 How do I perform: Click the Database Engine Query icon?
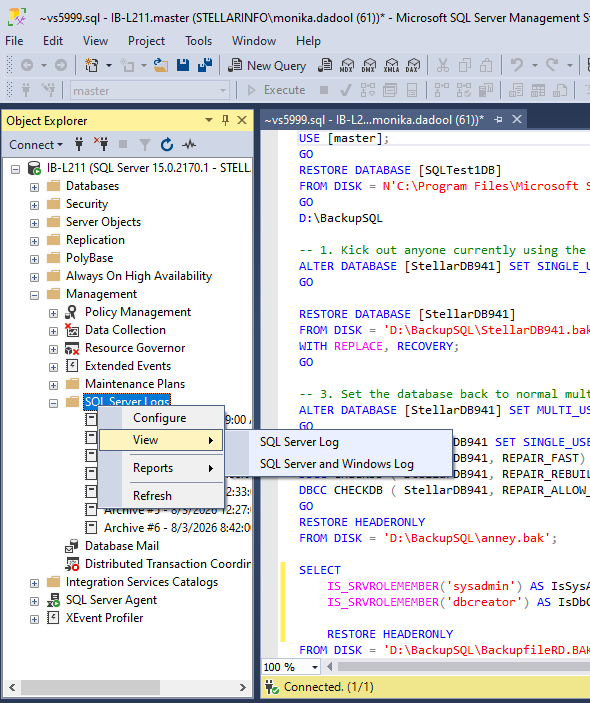pyautogui.click(x=325, y=66)
